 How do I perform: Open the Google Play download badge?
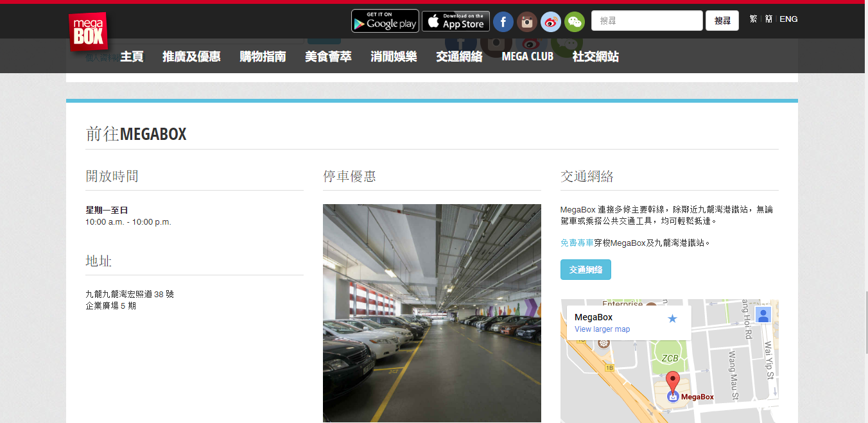coord(385,21)
